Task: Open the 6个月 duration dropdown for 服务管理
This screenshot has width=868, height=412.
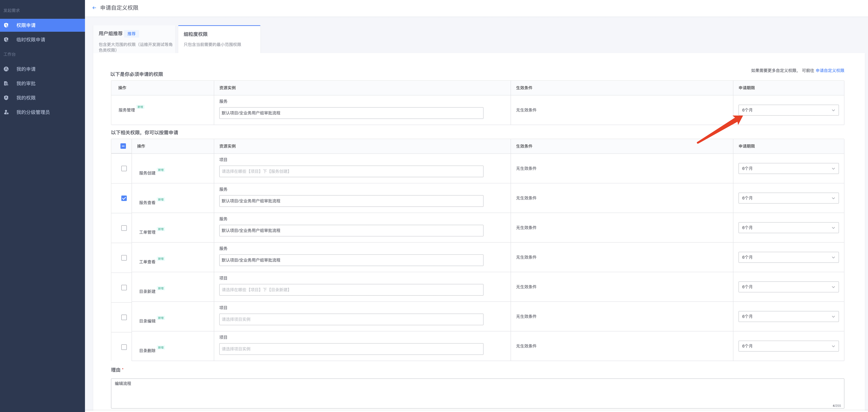Action: (788, 110)
